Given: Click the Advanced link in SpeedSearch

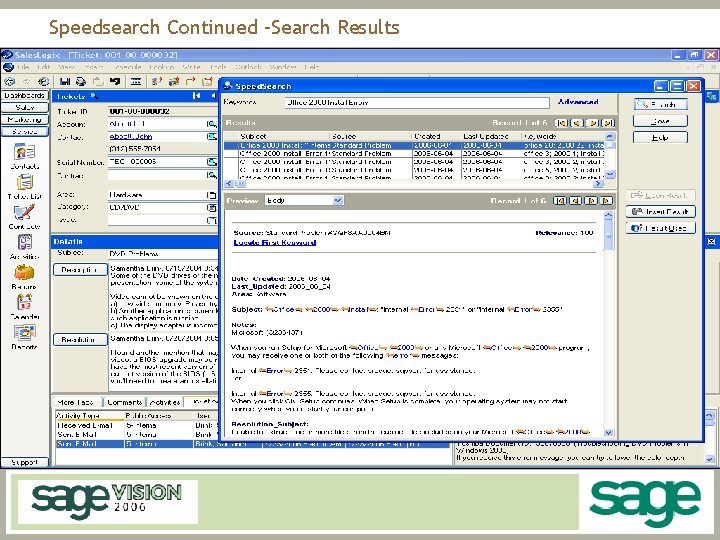Looking at the screenshot, I should tap(578, 102).
